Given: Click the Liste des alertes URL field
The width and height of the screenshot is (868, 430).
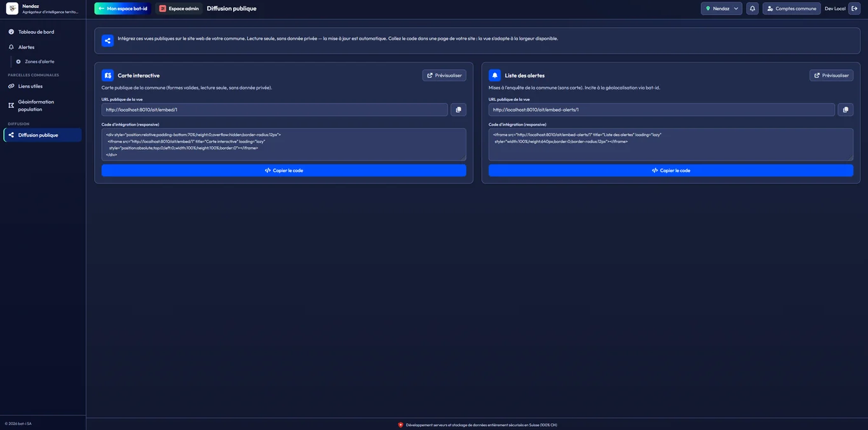Looking at the screenshot, I should click(661, 110).
